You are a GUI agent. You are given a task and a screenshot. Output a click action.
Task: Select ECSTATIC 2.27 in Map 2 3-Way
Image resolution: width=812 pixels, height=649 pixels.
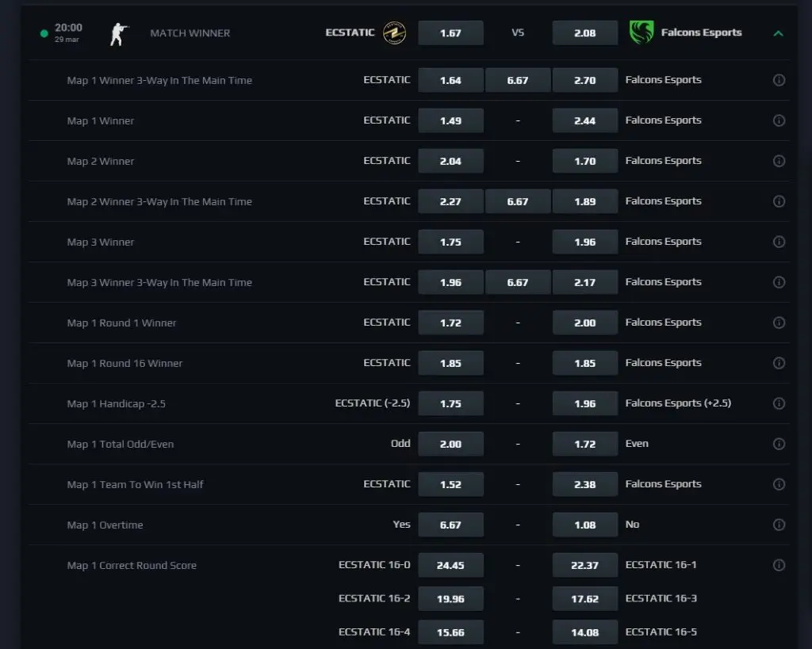[450, 201]
